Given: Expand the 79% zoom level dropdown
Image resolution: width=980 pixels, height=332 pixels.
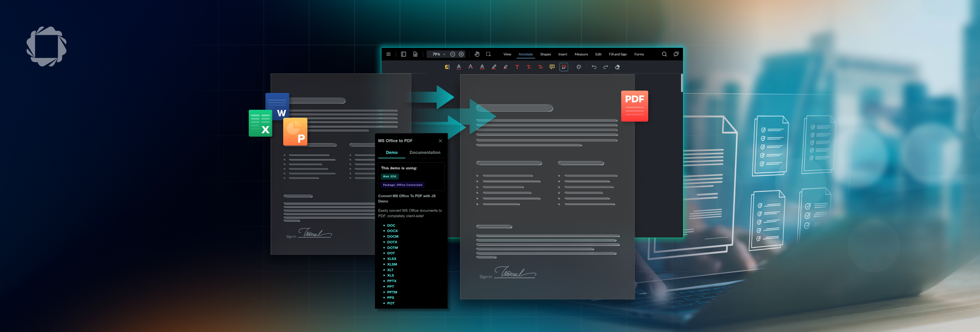Looking at the screenshot, I should [444, 54].
